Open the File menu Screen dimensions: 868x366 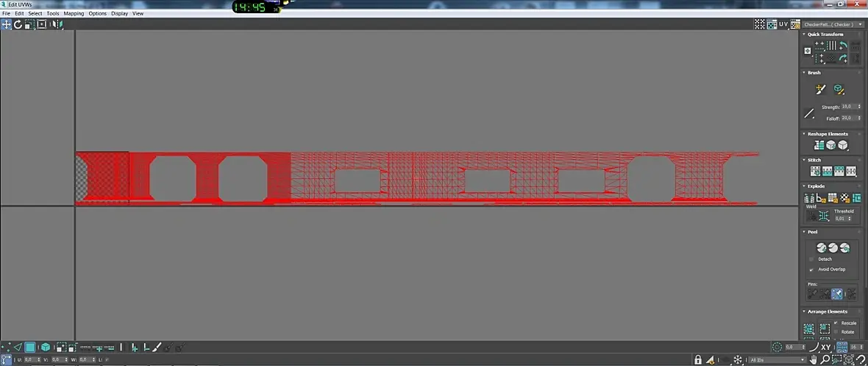point(6,13)
